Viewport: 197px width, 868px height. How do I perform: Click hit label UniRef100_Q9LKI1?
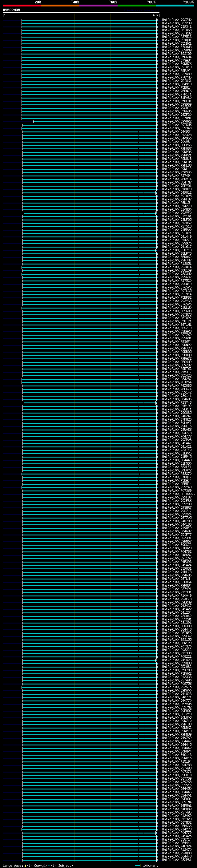click(x=177, y=410)
